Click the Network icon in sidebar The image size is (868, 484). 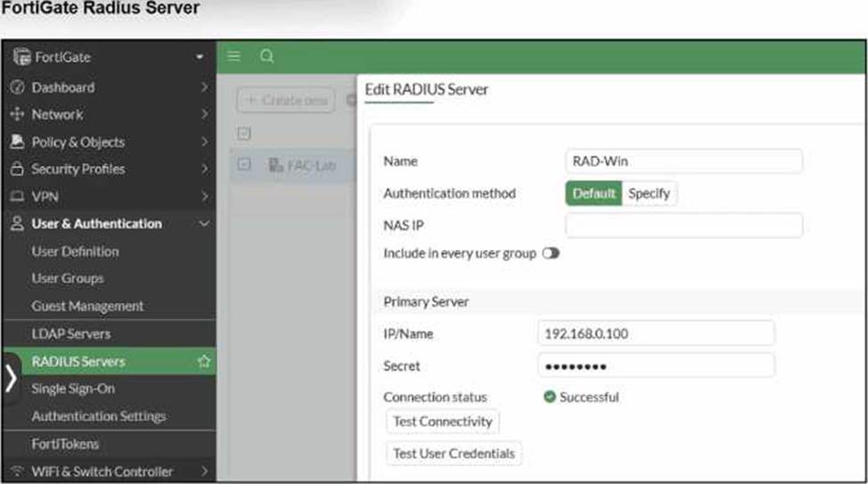click(x=17, y=115)
